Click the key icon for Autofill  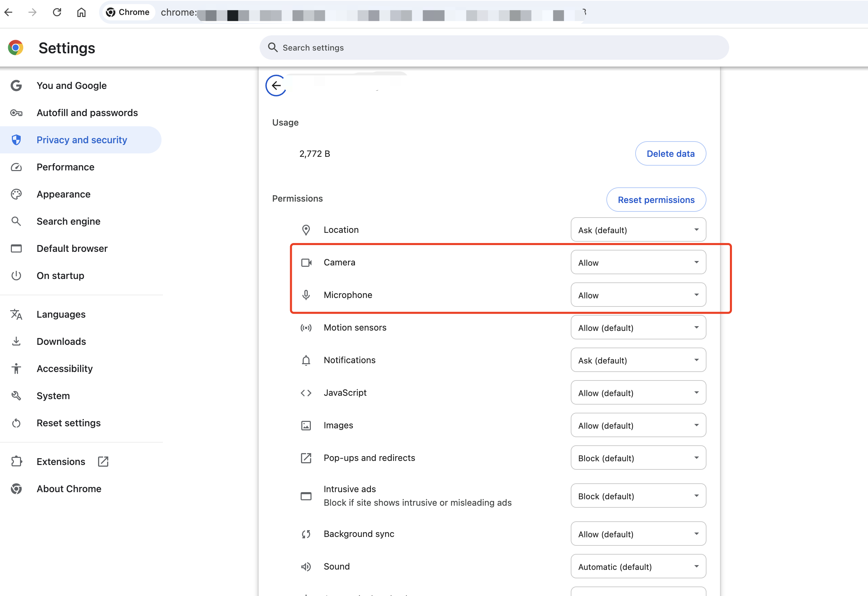[16, 113]
